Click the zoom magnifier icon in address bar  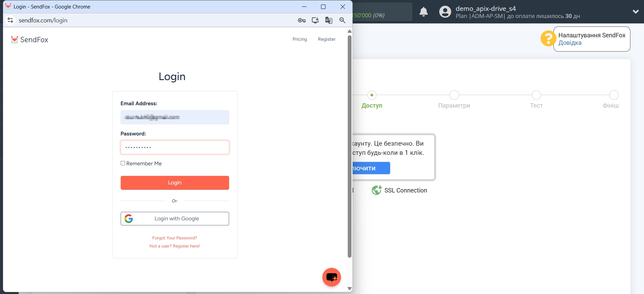(x=342, y=20)
